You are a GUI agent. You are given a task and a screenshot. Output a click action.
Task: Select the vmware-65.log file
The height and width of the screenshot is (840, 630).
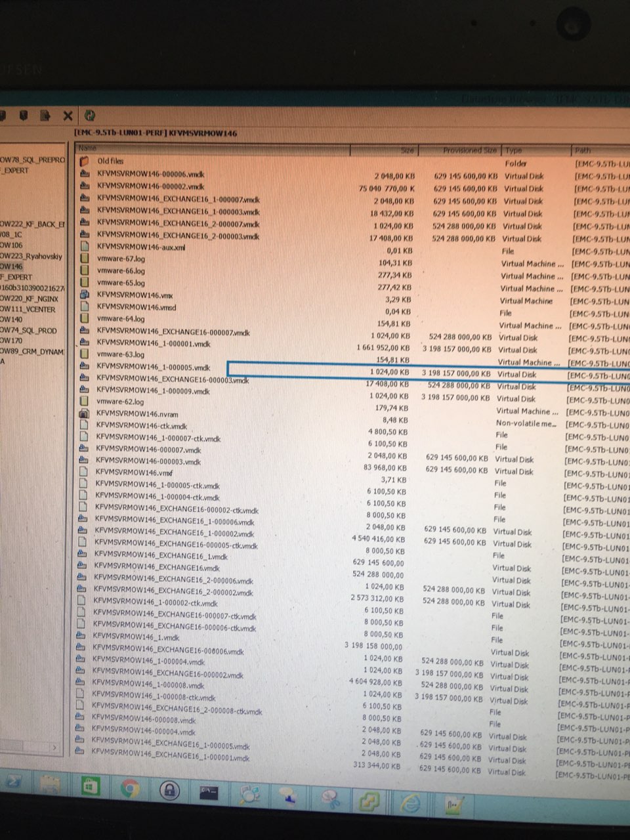(x=121, y=283)
